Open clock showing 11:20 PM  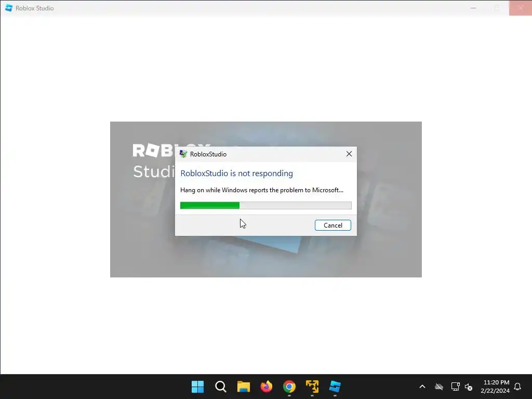coord(495,387)
